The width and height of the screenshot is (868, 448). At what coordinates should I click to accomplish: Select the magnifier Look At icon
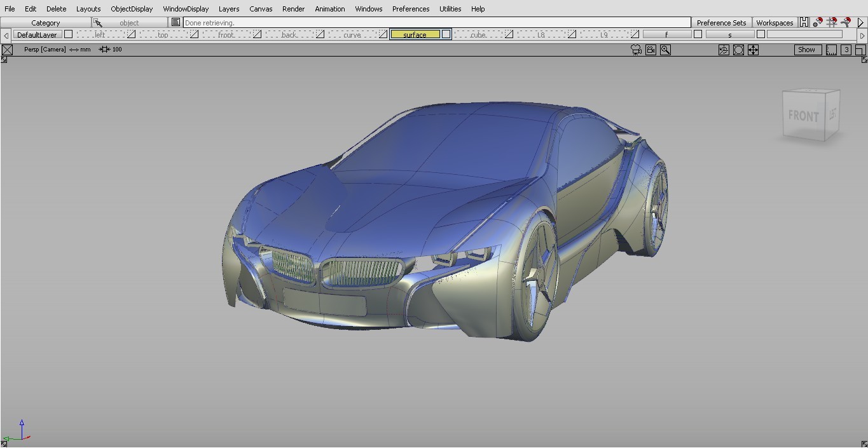pos(665,50)
